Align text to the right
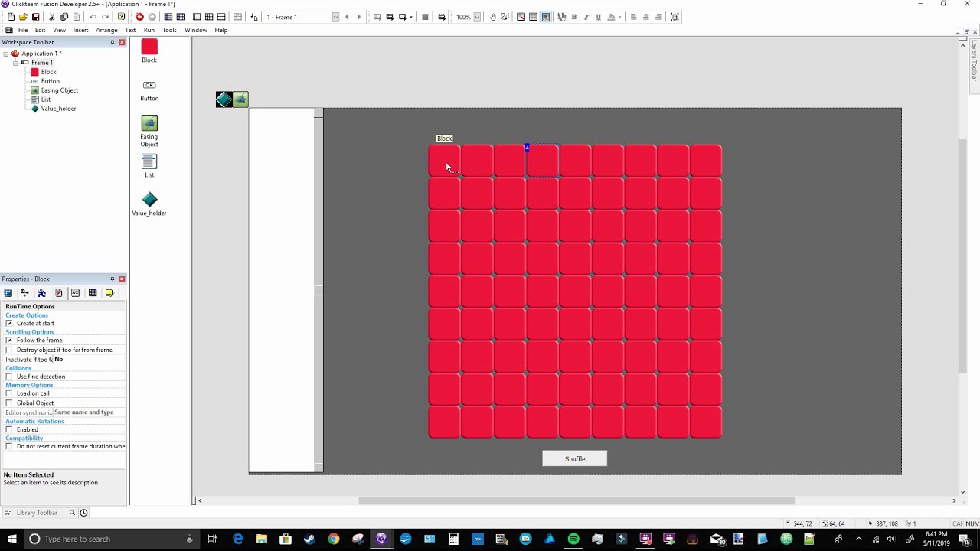This screenshot has height=551, width=980. pyautogui.click(x=658, y=17)
